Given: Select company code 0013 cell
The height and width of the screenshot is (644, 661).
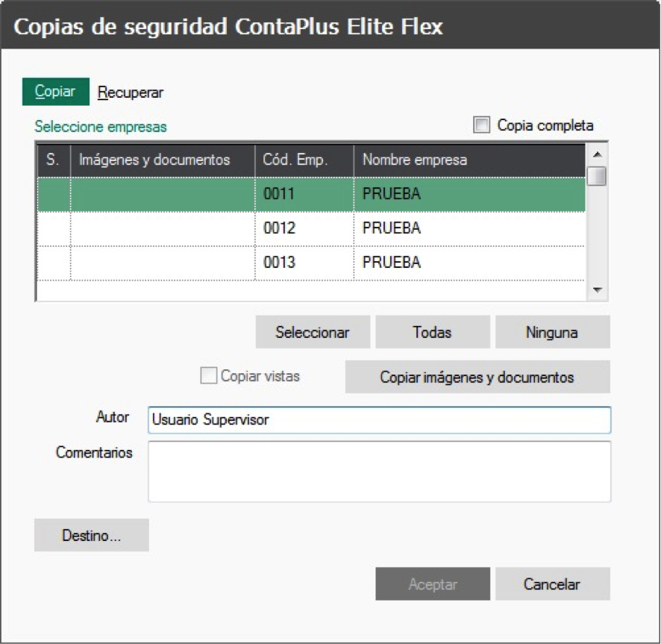Looking at the screenshot, I should tap(304, 263).
